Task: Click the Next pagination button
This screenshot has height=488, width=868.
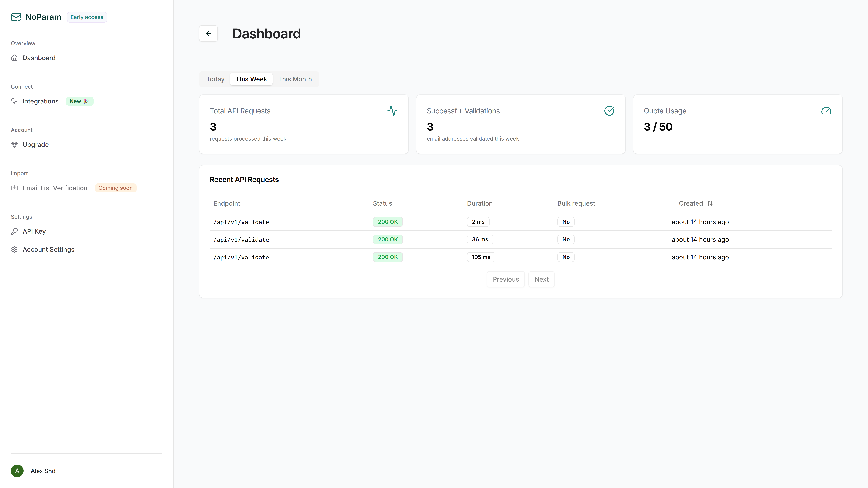Action: point(541,279)
